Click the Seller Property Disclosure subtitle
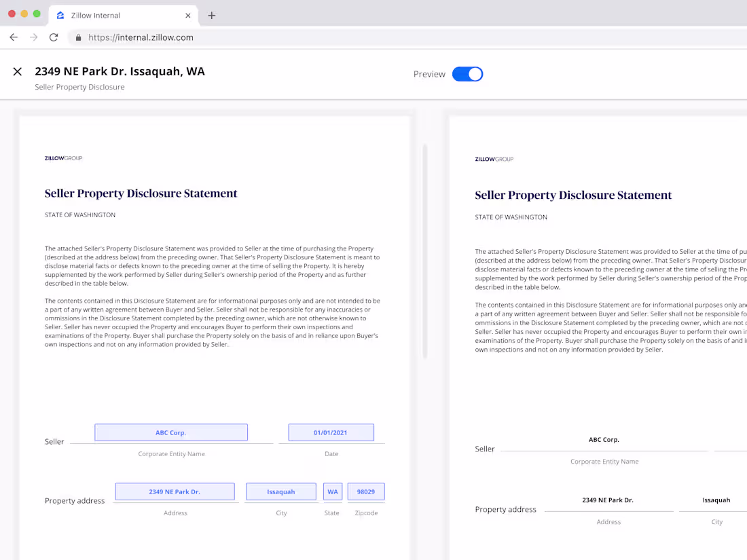This screenshot has height=560, width=747. (79, 87)
